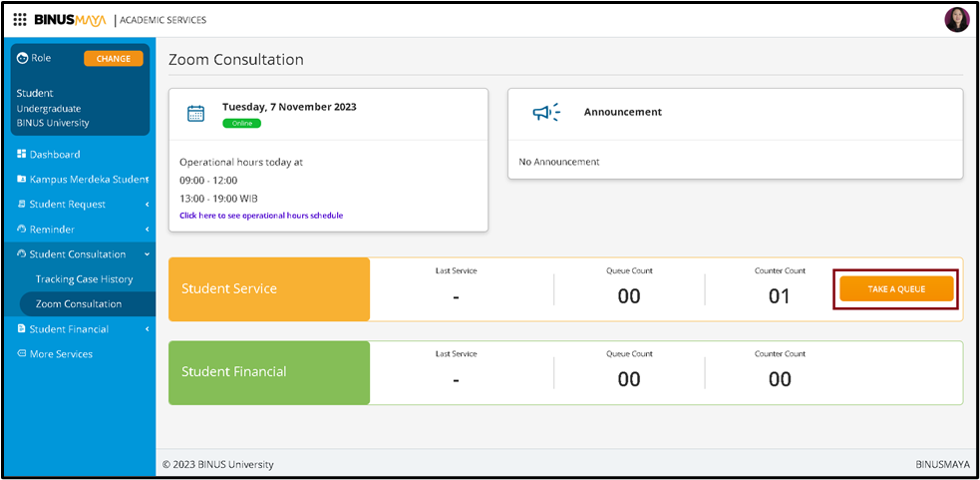Screen dimensions: 980x480
Task: Click the Tuesday, 7 November 2023 date
Action: point(289,107)
